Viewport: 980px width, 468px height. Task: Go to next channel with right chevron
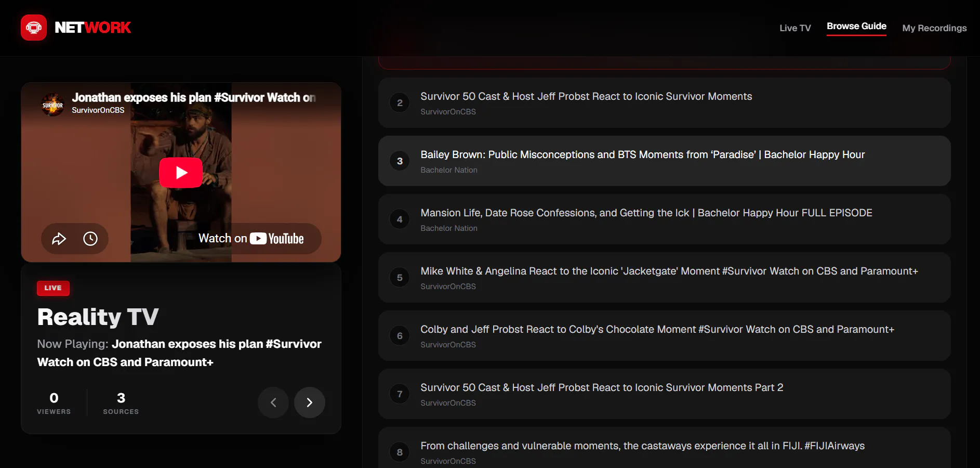pos(310,402)
